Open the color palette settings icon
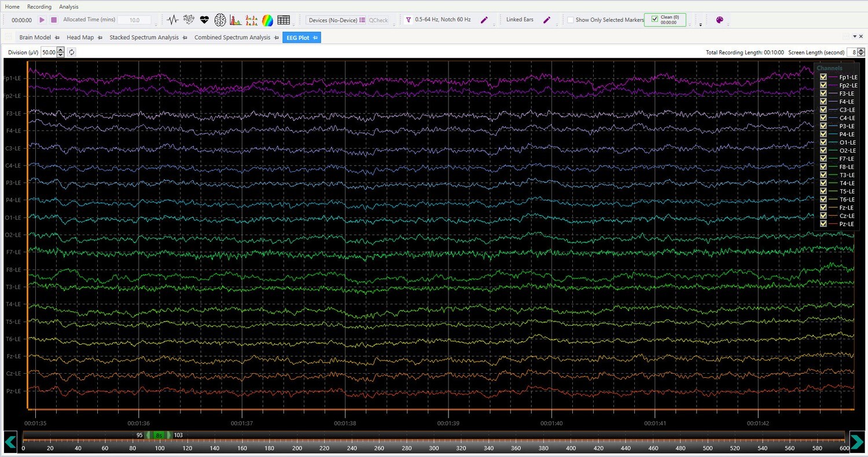Image resolution: width=868 pixels, height=457 pixels. click(x=720, y=19)
